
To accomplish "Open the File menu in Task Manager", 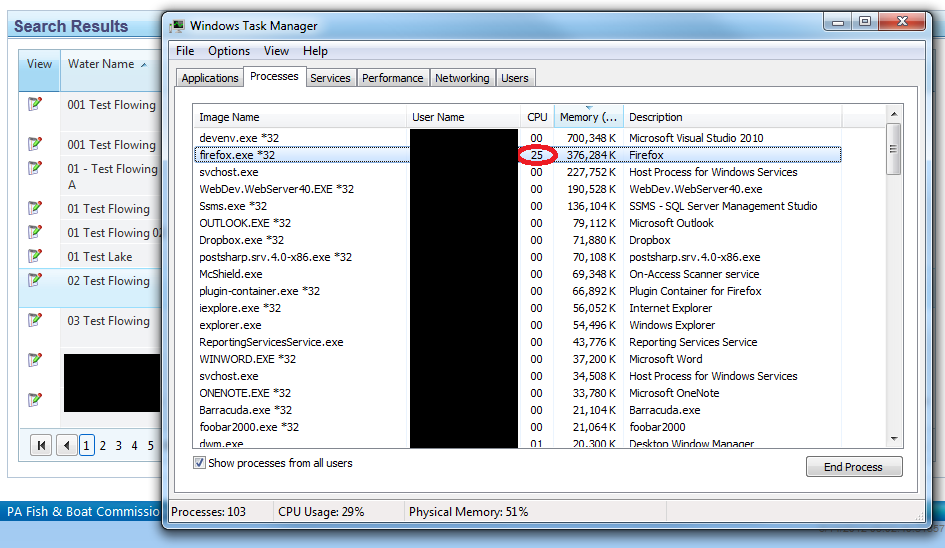I will 185,51.
